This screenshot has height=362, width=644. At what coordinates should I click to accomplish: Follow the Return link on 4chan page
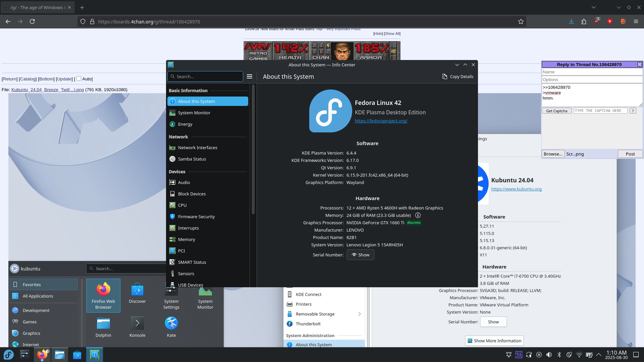tap(9, 79)
